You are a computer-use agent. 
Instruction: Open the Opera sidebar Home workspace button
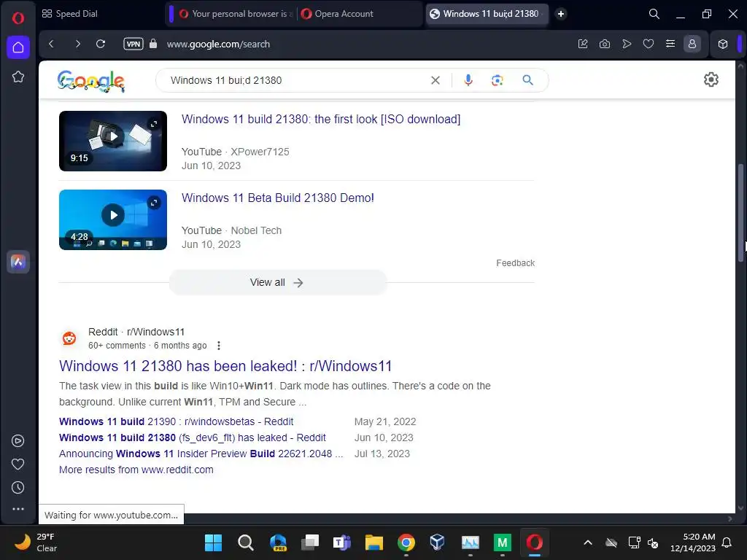pos(18,47)
